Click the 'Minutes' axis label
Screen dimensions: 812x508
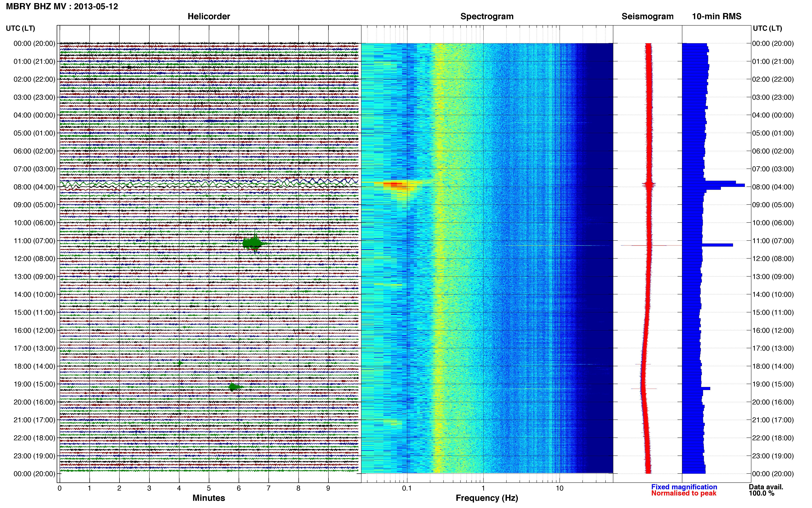[x=209, y=498]
